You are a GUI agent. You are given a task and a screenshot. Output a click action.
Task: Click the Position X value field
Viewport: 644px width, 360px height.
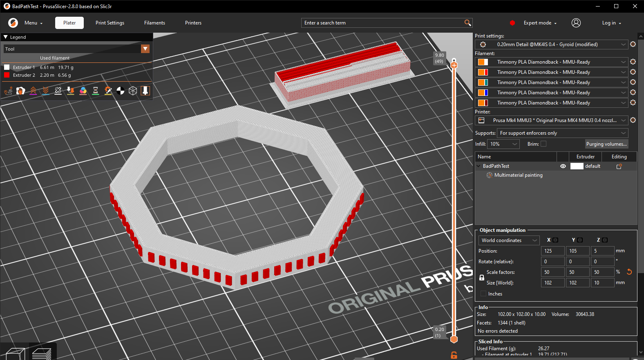point(553,251)
